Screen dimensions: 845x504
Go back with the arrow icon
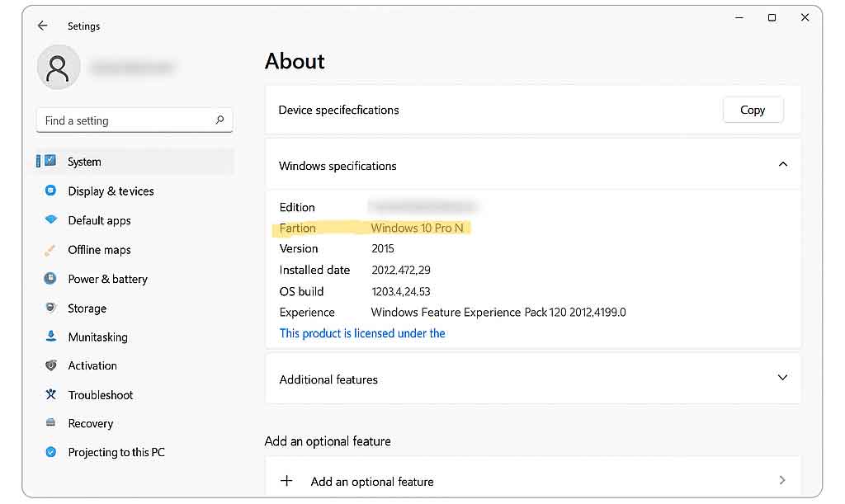pyautogui.click(x=43, y=26)
